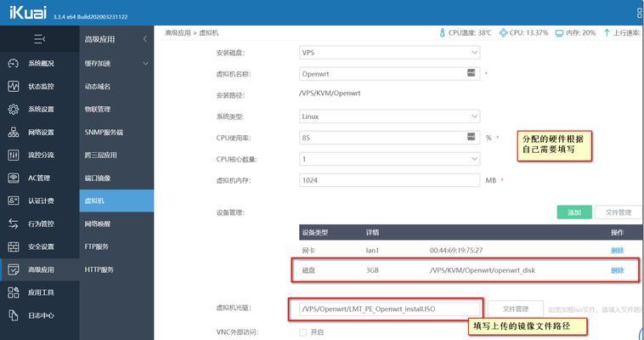The width and height of the screenshot is (644, 340).
Task: Enable the VNC外部访问 开启 checkbox
Action: click(x=302, y=332)
